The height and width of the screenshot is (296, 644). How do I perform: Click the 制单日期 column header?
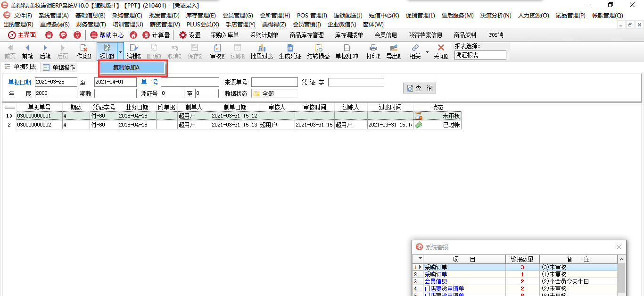point(235,107)
